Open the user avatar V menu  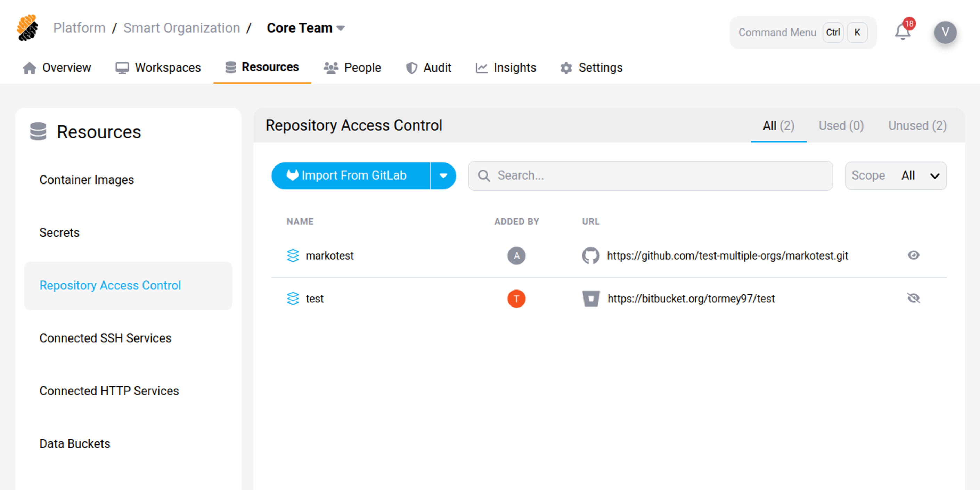pos(945,32)
